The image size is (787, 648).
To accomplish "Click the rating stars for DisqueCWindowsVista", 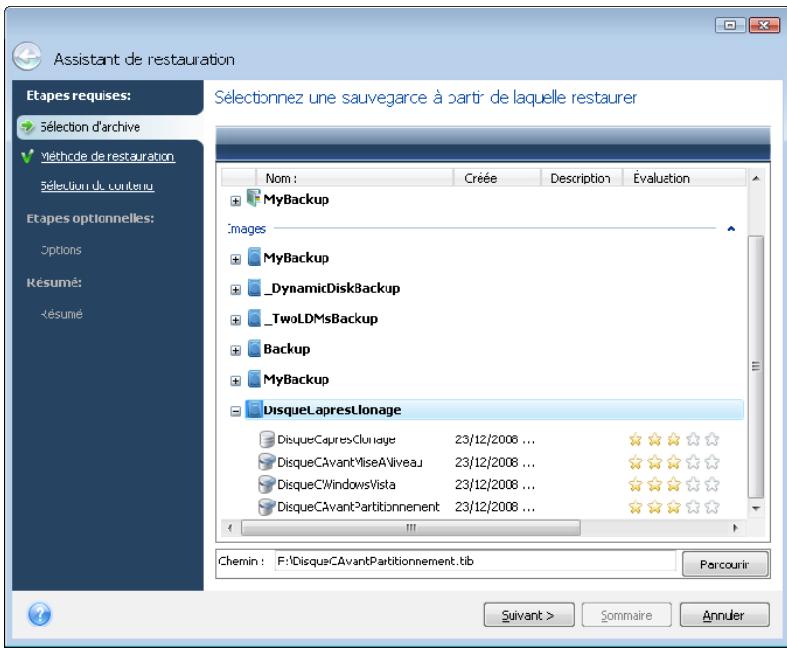I will pos(674,484).
